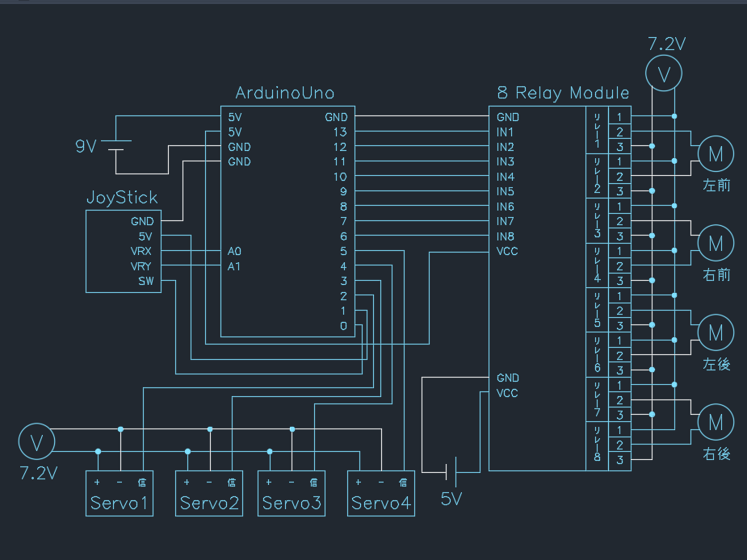
Task: Click the A0 pin label on Arduino
Action: pos(235,252)
